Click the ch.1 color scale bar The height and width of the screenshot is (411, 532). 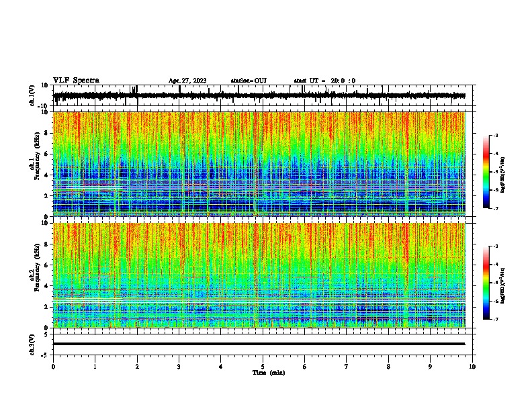click(486, 172)
